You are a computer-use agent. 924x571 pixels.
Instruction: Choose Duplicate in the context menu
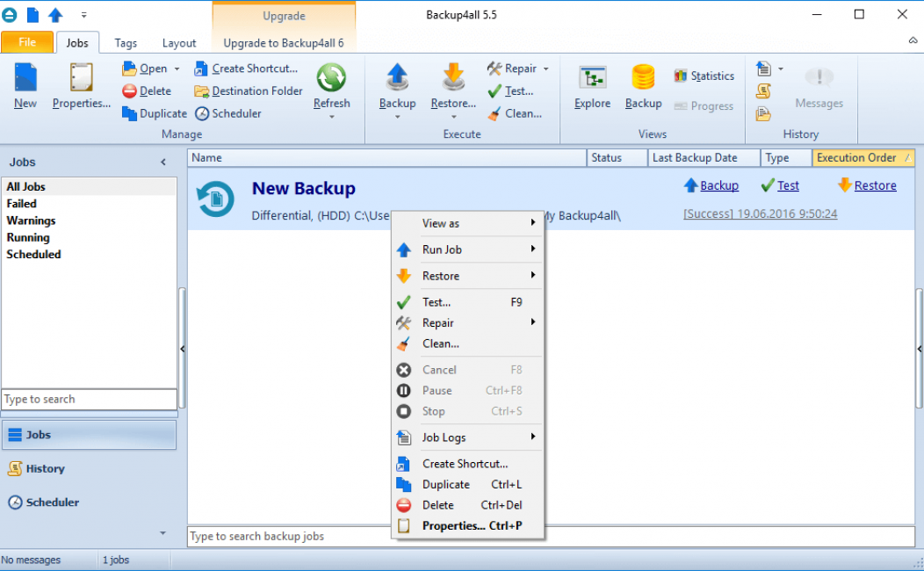coord(468,484)
